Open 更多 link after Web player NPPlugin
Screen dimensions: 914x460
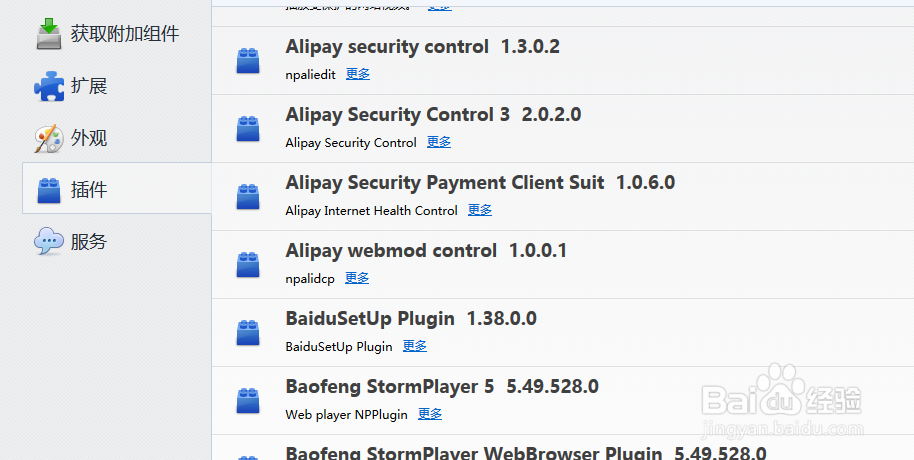tap(430, 415)
